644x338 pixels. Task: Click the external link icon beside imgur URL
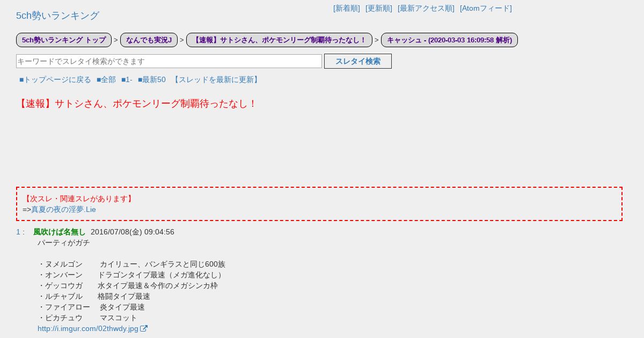[x=144, y=328]
